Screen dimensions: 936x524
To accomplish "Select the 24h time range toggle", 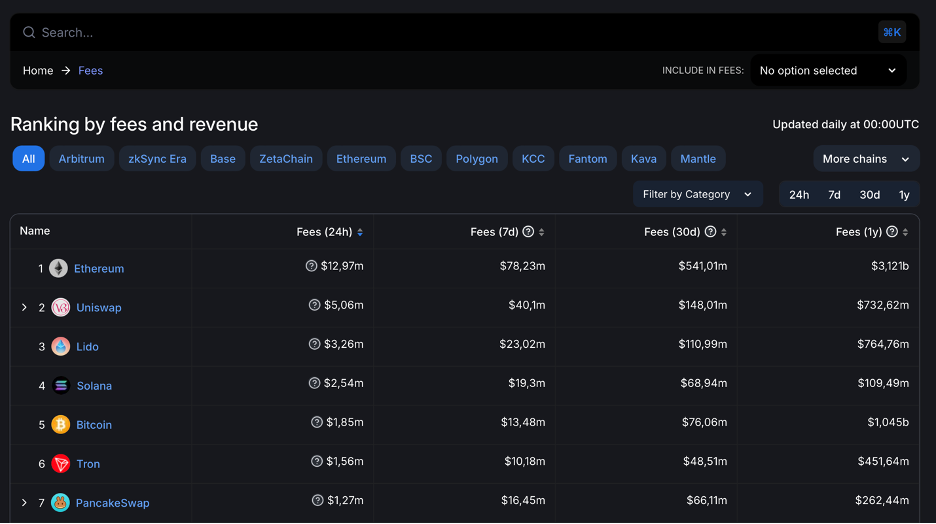I will (799, 195).
